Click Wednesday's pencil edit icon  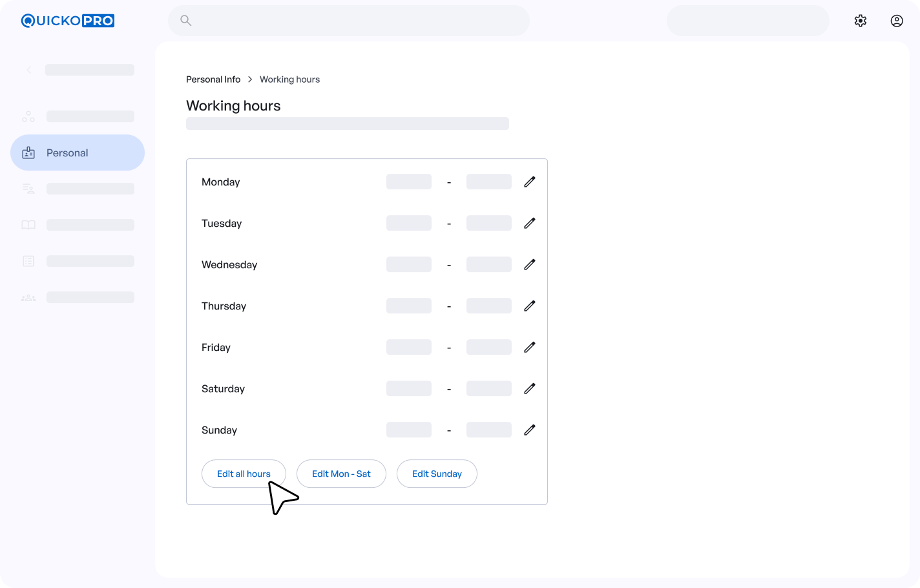click(x=529, y=265)
